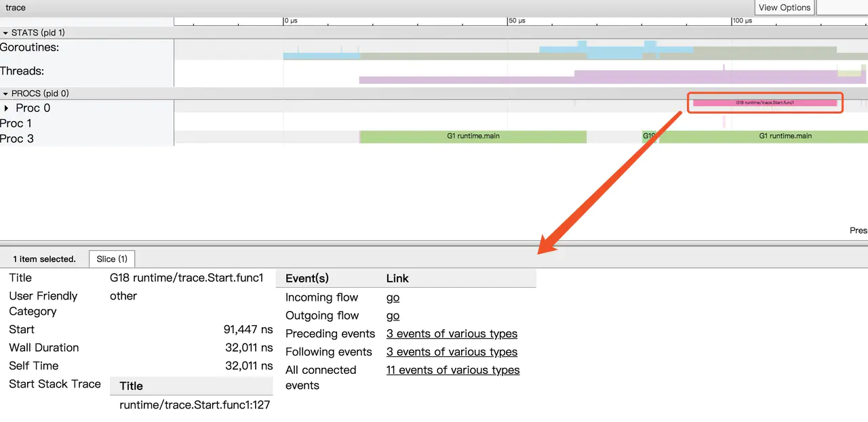The height and width of the screenshot is (422, 868).
Task: Select the Slice (1) tab
Action: click(112, 259)
